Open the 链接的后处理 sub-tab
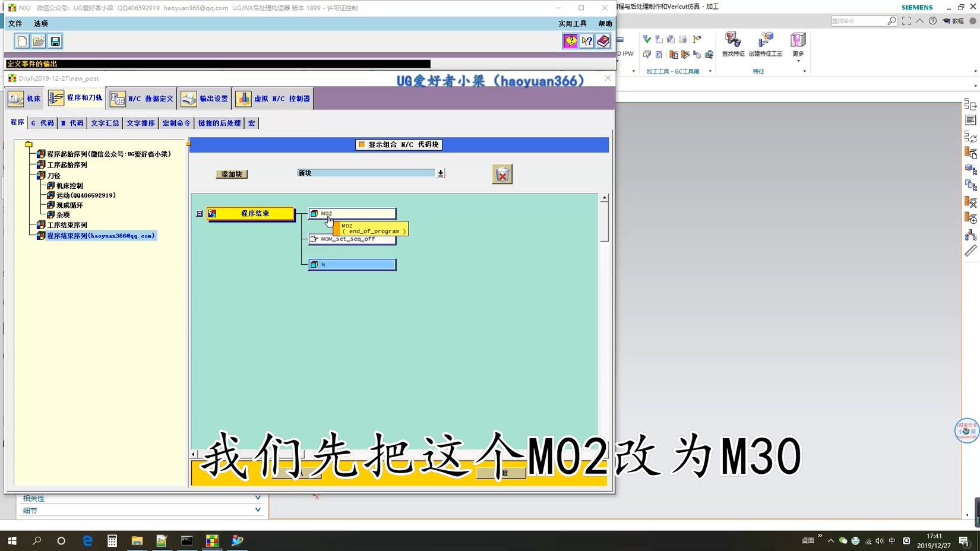The image size is (980, 551). click(x=219, y=123)
